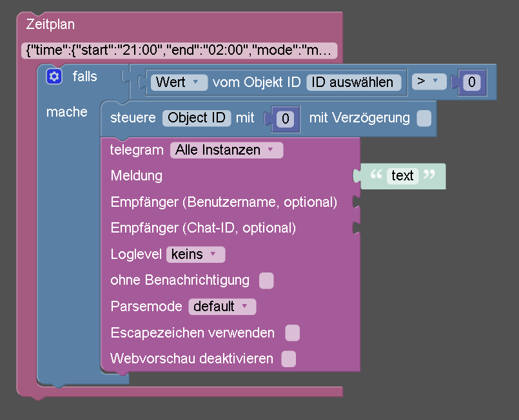Click the 'Empfänger (Chat-ID, optional)' input socket
Image resolution: width=519 pixels, height=420 pixels.
pyautogui.click(x=356, y=228)
